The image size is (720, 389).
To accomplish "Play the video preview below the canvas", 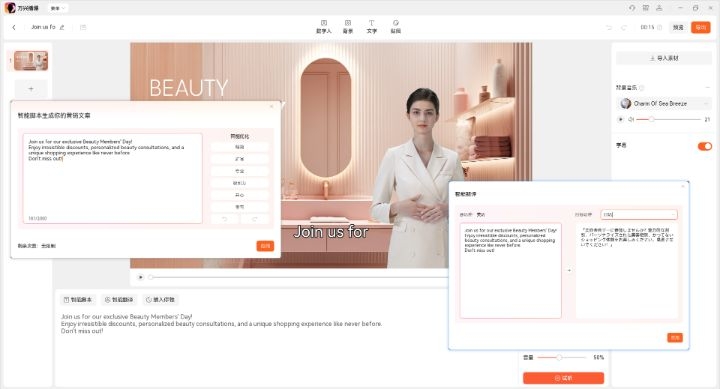I will pyautogui.click(x=141, y=277).
